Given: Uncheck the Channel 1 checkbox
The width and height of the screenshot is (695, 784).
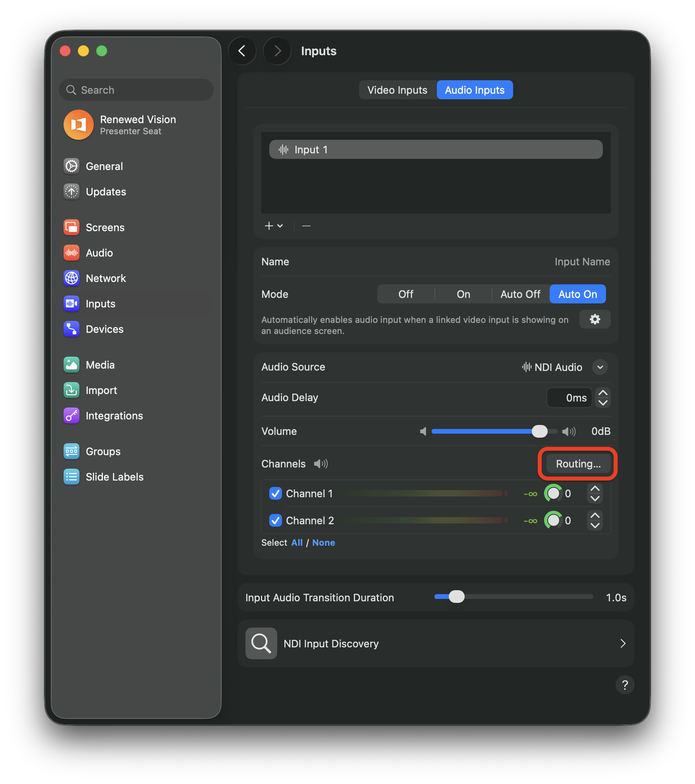Looking at the screenshot, I should tap(276, 493).
